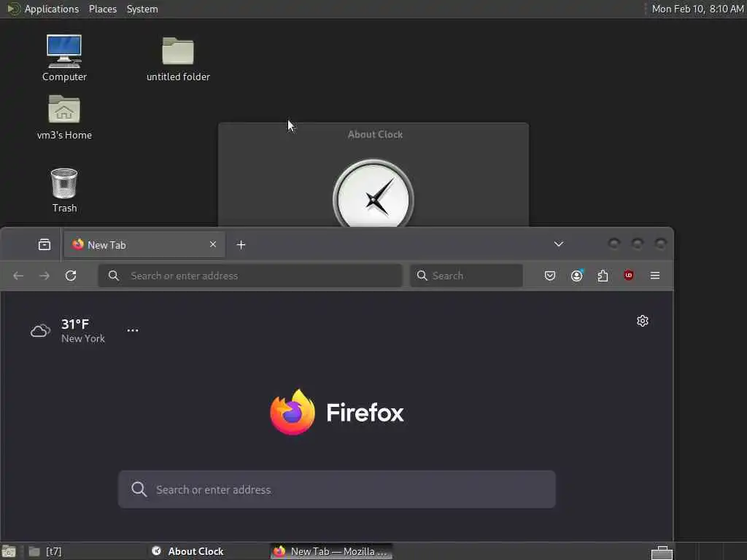This screenshot has width=747, height=560.
Task: Click the Firefox logo on new tab
Action: tap(292, 413)
